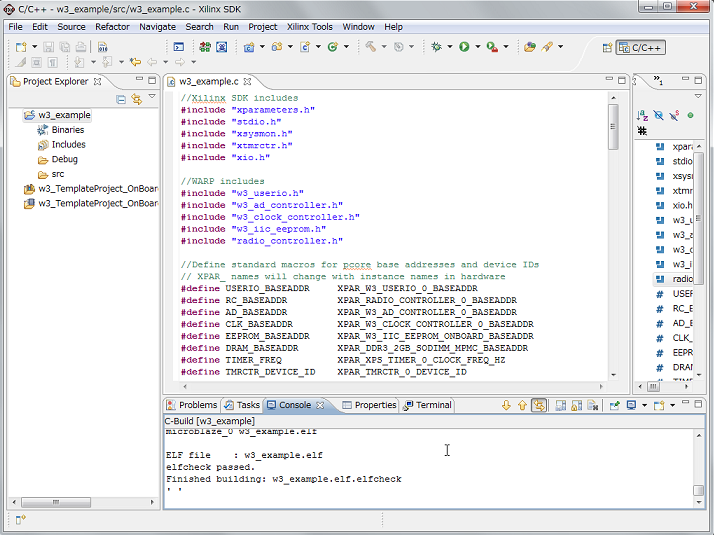Click the Run button in the toolbar
Screen dimensions: 714x535
click(x=464, y=47)
